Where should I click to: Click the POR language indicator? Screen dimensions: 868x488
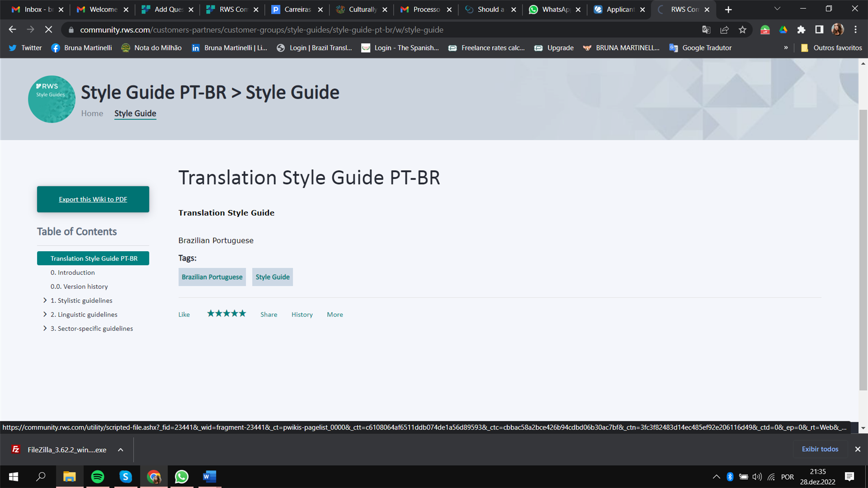click(787, 477)
